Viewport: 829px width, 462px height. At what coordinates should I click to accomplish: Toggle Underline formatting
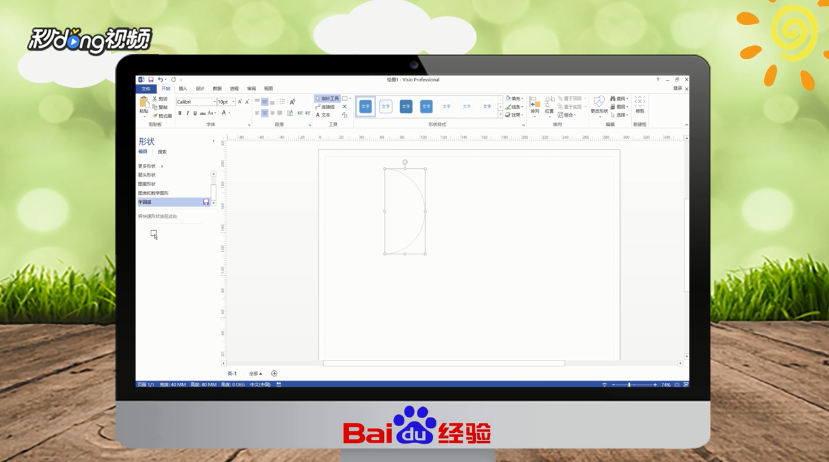[x=195, y=113]
